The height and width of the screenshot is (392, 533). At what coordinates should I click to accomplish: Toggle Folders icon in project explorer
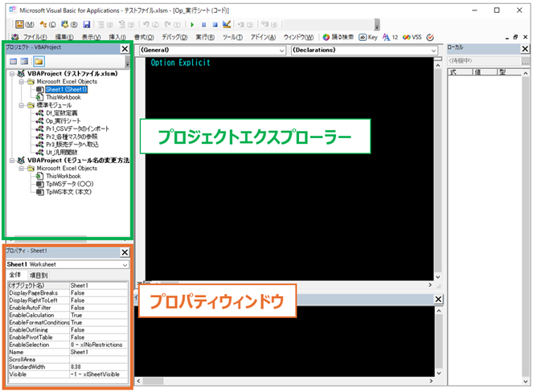click(39, 62)
